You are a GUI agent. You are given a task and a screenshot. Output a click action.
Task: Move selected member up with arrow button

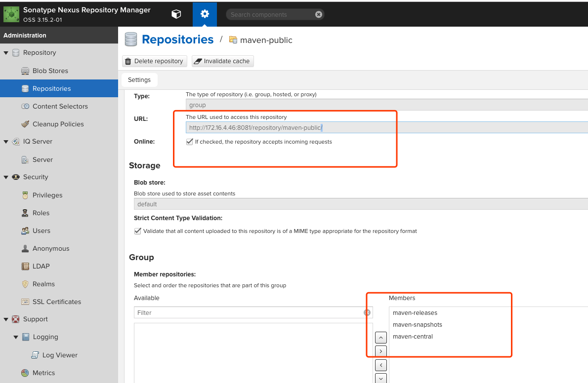[380, 338]
